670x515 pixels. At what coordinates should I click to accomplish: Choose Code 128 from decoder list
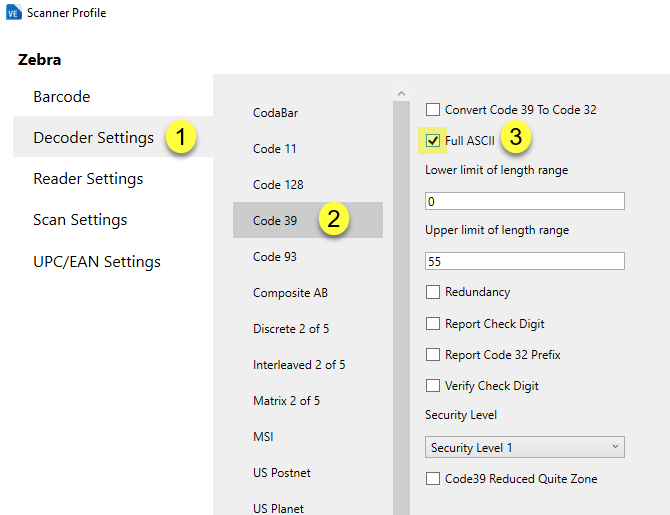(x=278, y=185)
